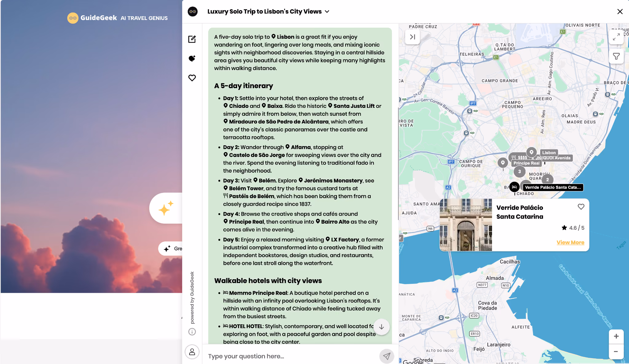Click the sparkle suggestion chip starting 'Gre'
629x364 pixels.
(x=170, y=249)
